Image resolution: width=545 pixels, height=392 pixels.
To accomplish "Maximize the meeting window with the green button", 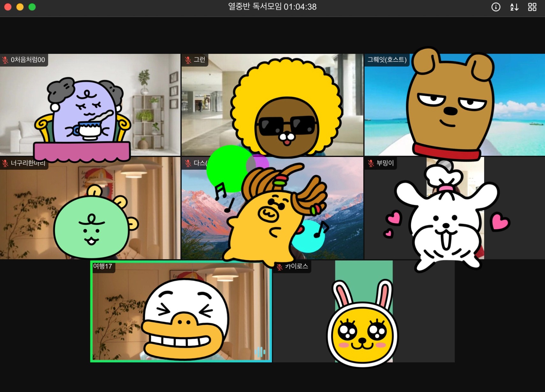I will coord(32,7).
